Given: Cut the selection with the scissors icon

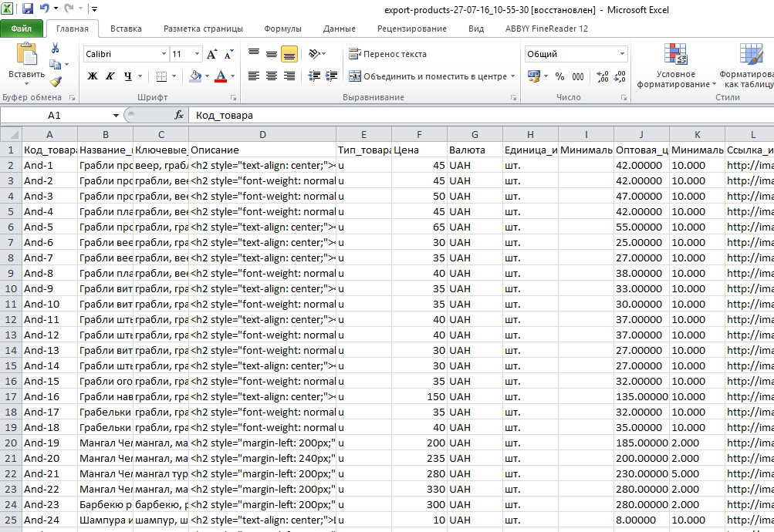Looking at the screenshot, I should (x=55, y=49).
